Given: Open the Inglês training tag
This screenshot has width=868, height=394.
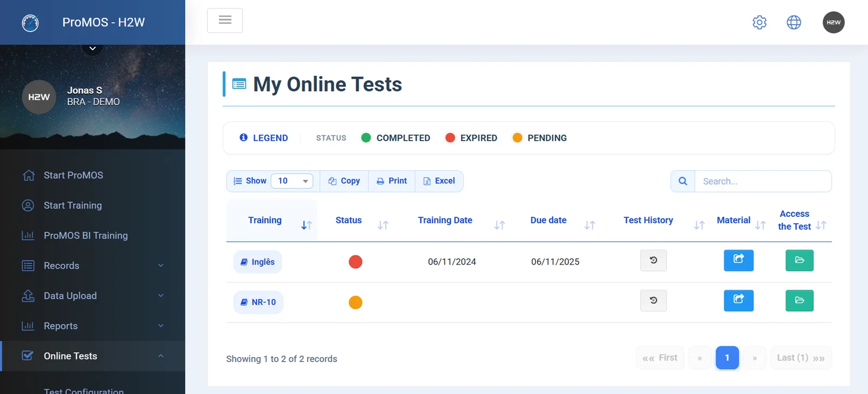Looking at the screenshot, I should [x=258, y=262].
